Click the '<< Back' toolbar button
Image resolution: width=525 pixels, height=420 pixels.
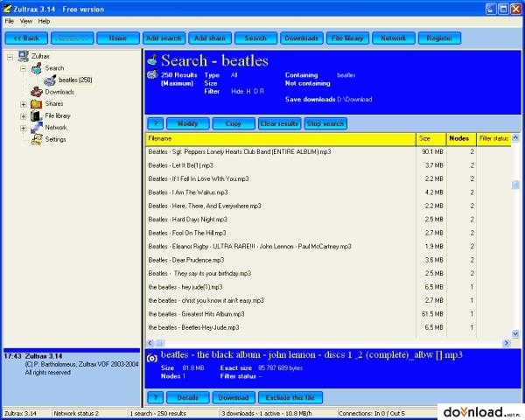click(x=26, y=38)
